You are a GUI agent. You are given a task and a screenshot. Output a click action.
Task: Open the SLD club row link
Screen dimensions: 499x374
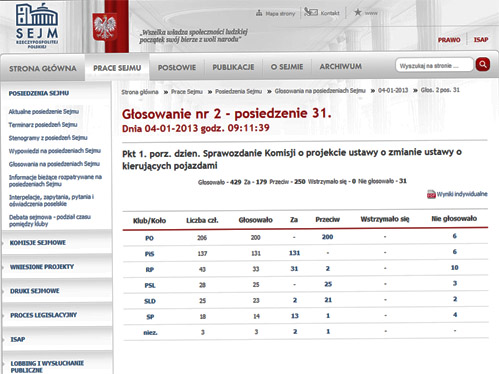coord(150,301)
